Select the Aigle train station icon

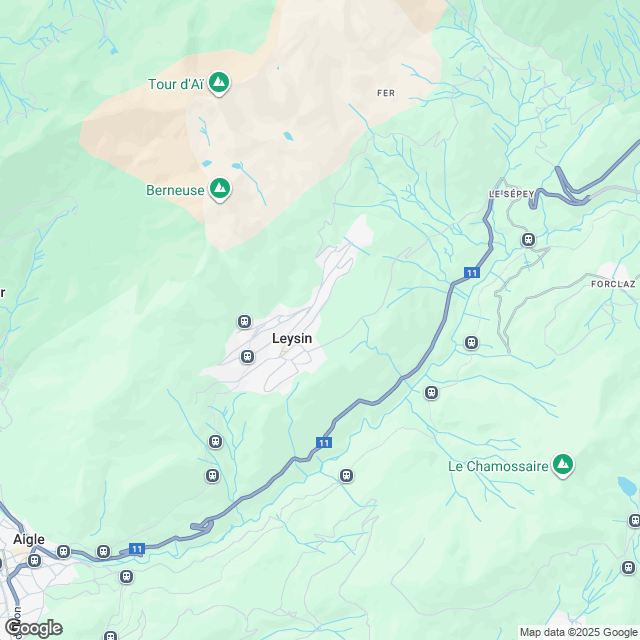pyautogui.click(x=34, y=560)
